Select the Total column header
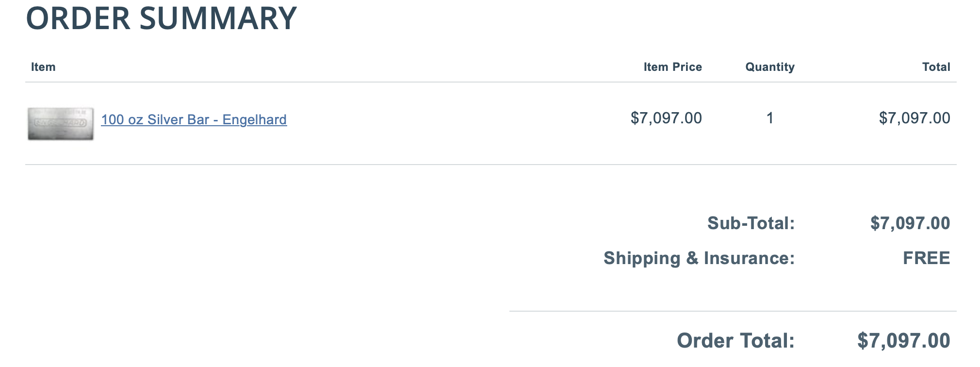The width and height of the screenshot is (980, 367). point(936,67)
